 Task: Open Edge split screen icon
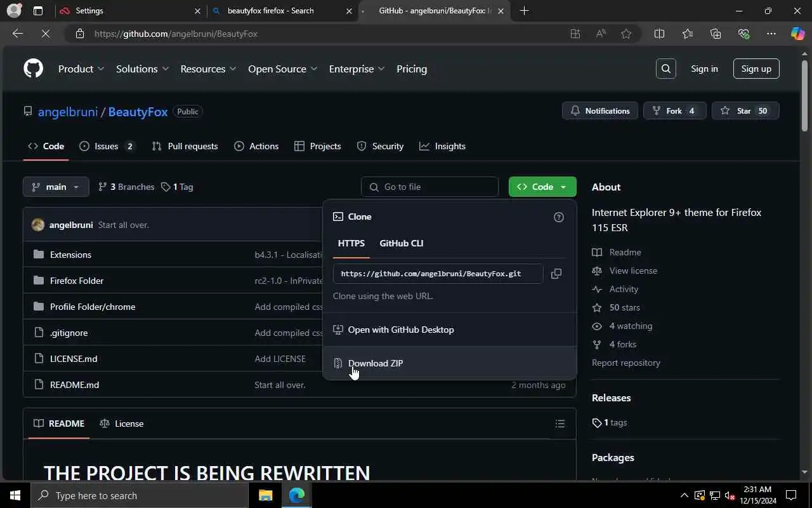click(659, 34)
